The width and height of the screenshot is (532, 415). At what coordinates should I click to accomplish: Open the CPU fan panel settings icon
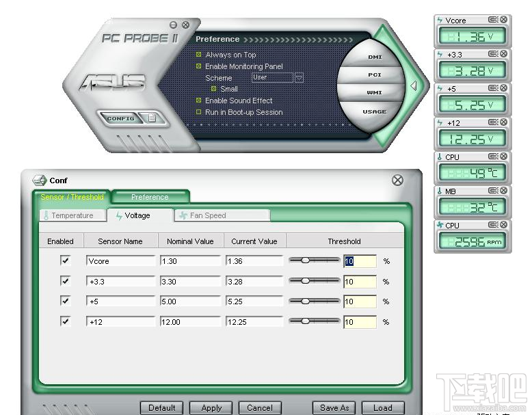point(493,225)
